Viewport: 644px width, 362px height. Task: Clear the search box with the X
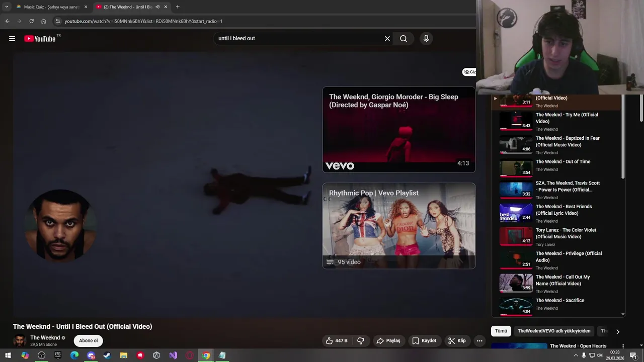point(387,39)
